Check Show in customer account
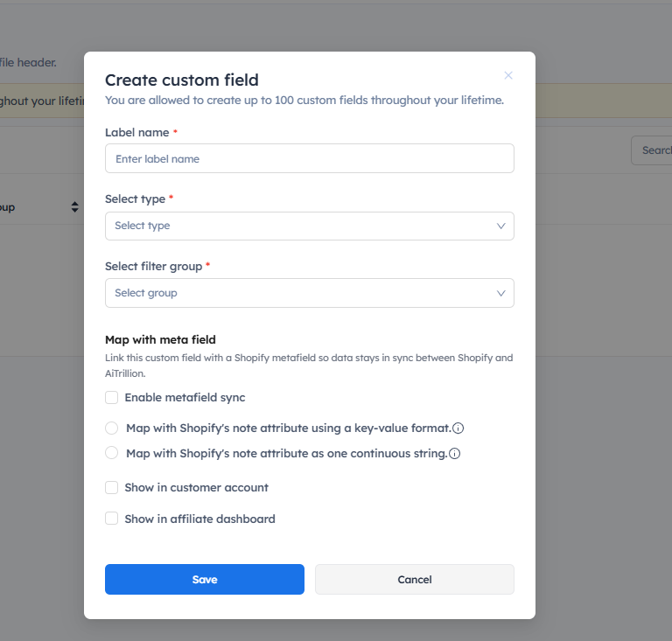The image size is (672, 641). pos(112,488)
